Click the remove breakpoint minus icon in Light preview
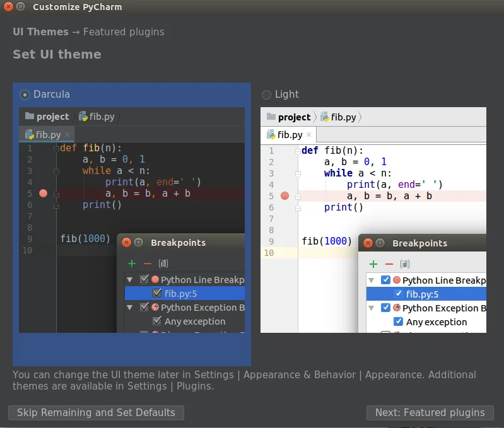 pyautogui.click(x=389, y=264)
